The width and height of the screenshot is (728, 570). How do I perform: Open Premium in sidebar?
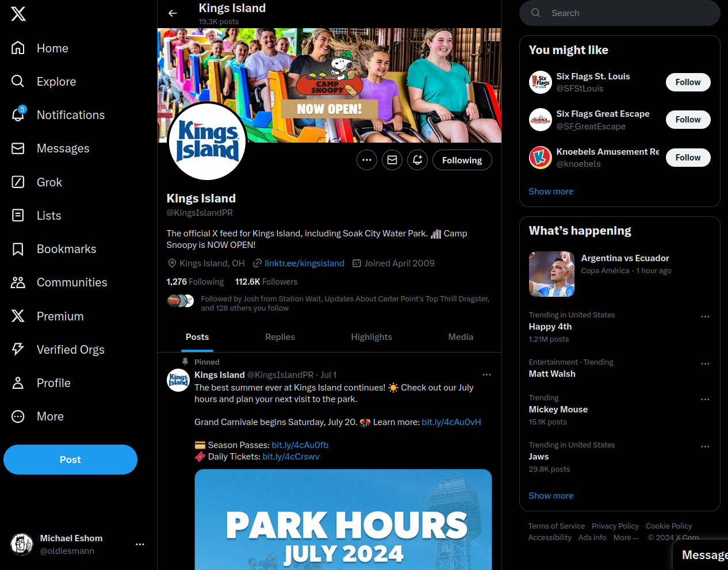pyautogui.click(x=47, y=316)
